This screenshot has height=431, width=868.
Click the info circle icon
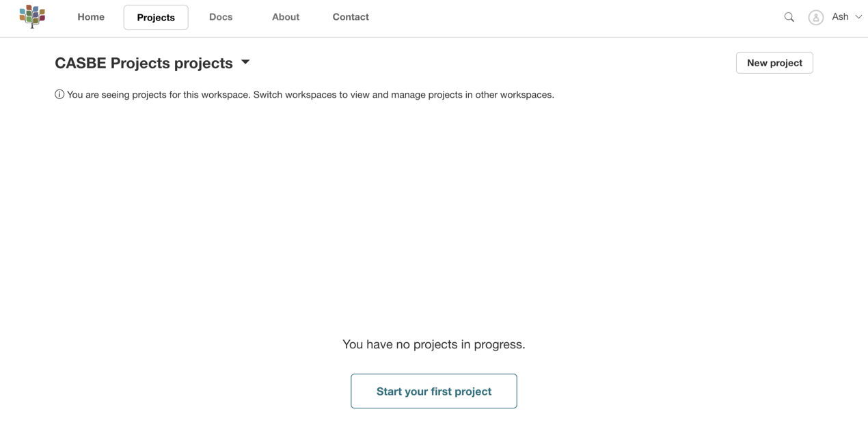59,94
